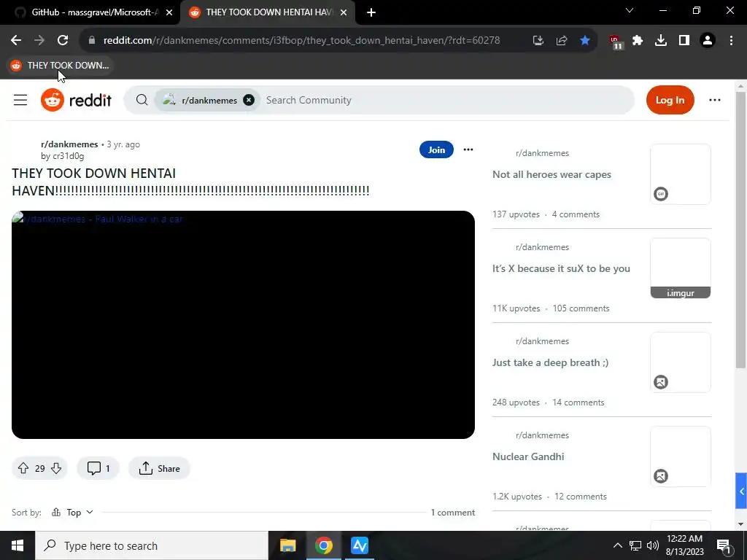Open uBlock extension icon
Viewport: 747px width, 560px height.
coord(616,42)
